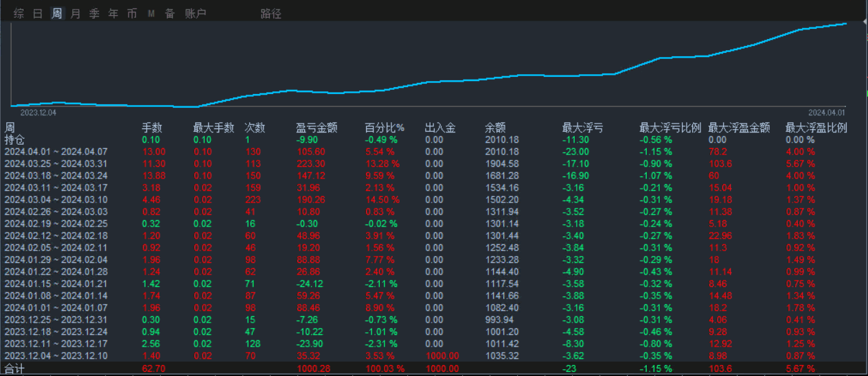Open the 路径 path tab

[271, 14]
